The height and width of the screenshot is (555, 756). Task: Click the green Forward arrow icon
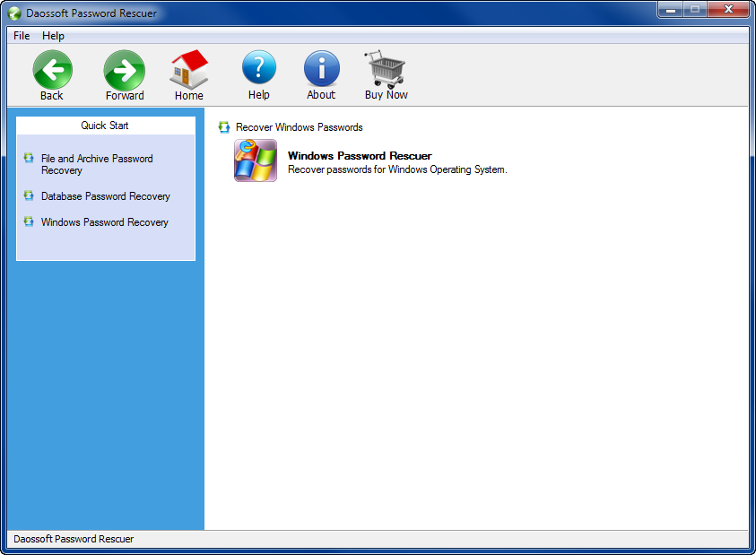(x=125, y=70)
